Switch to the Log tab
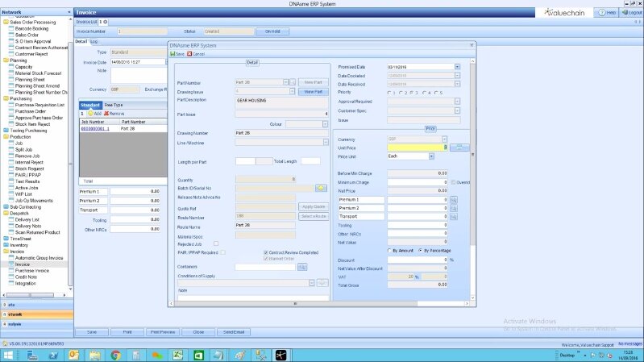644x362 pixels. coord(93,41)
